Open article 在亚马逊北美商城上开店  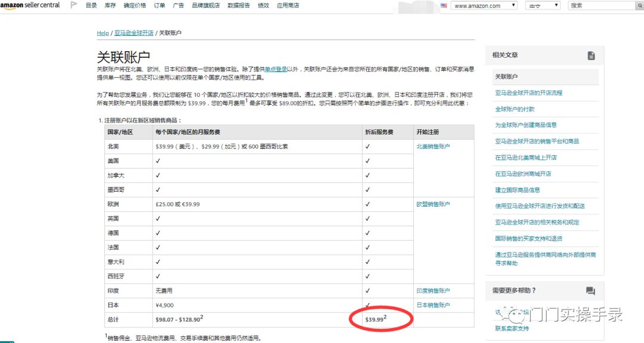526,158
